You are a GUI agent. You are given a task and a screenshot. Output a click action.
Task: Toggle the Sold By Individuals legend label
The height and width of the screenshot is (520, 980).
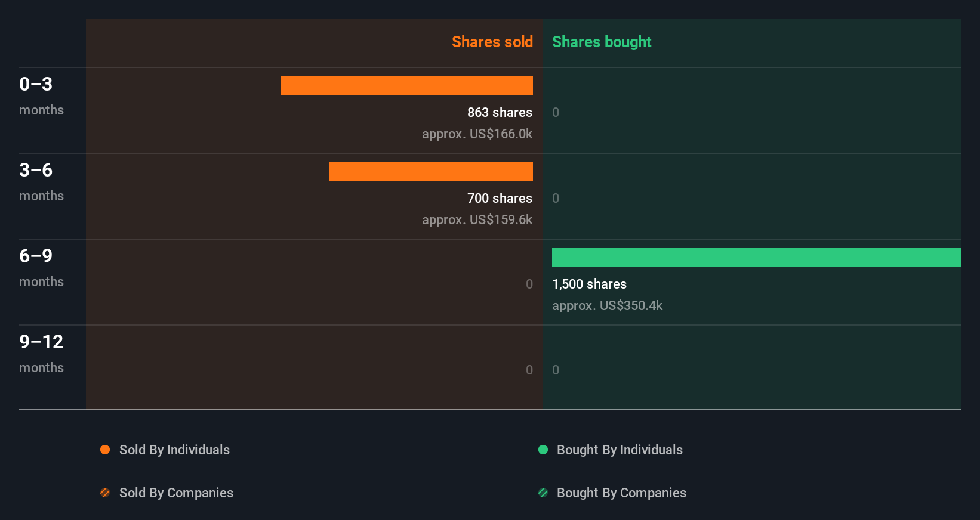coord(174,450)
